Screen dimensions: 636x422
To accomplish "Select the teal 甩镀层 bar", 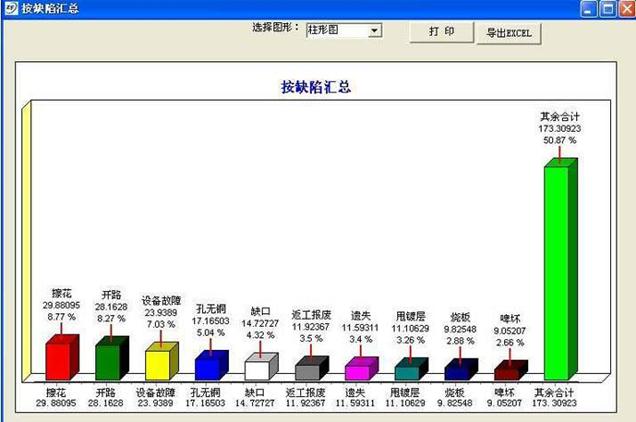I will pyautogui.click(x=408, y=371).
